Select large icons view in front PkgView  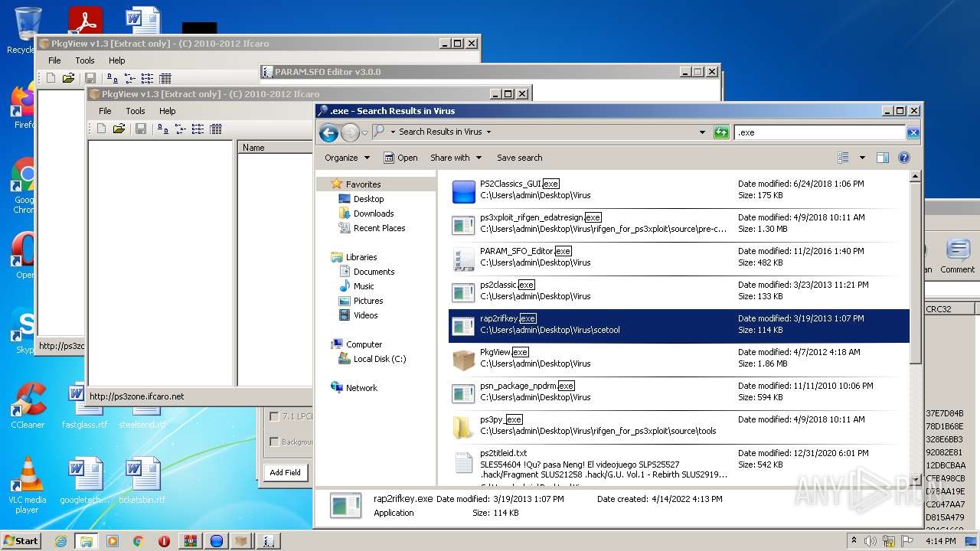[x=162, y=129]
